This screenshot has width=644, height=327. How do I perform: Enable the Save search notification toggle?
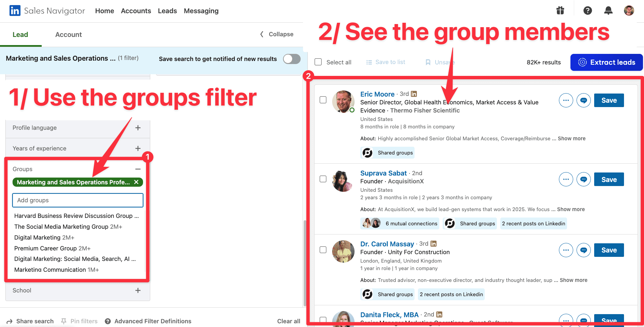[291, 59]
